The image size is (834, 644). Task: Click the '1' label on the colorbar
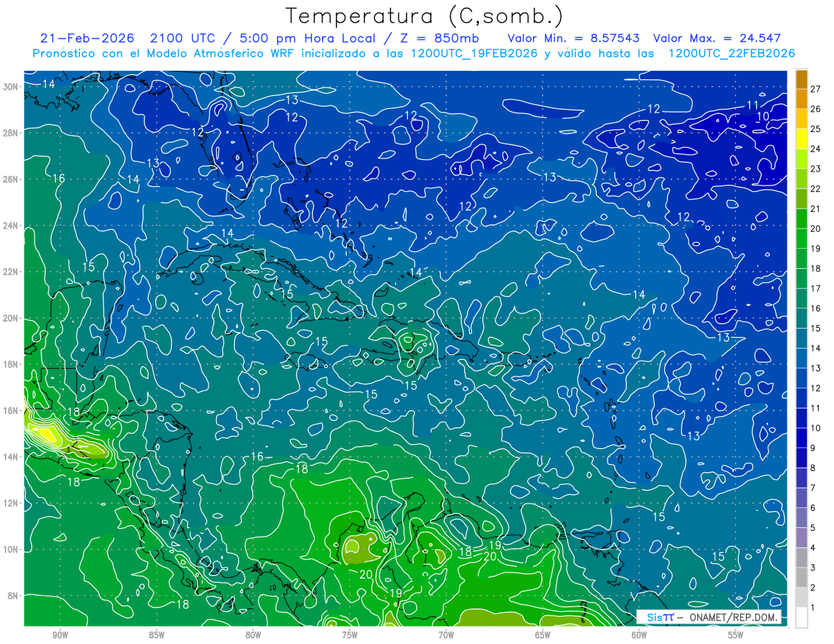(x=813, y=608)
